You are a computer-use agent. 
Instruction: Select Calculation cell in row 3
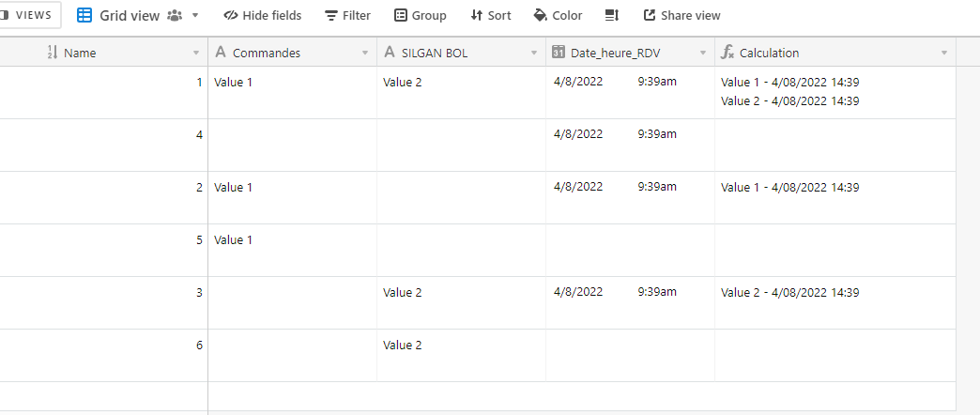click(835, 302)
